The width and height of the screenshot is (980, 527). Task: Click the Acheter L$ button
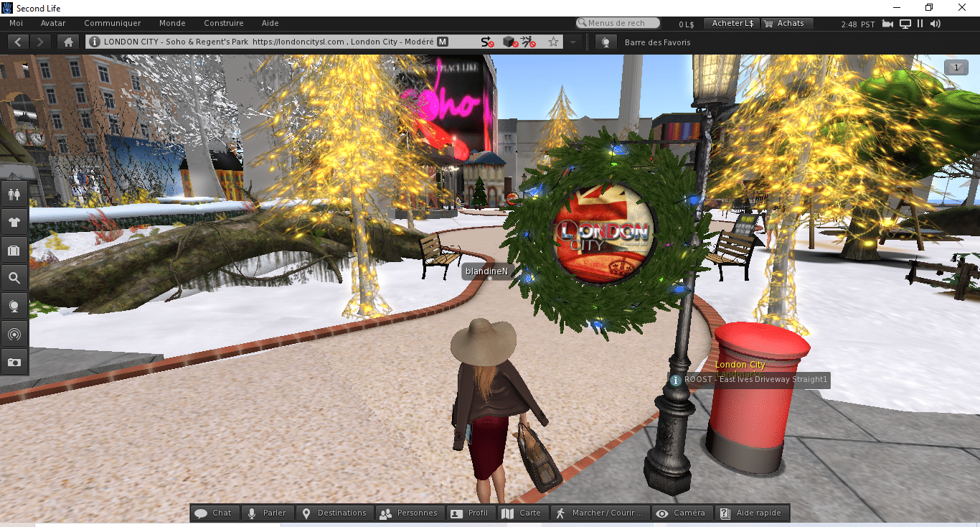click(x=731, y=23)
